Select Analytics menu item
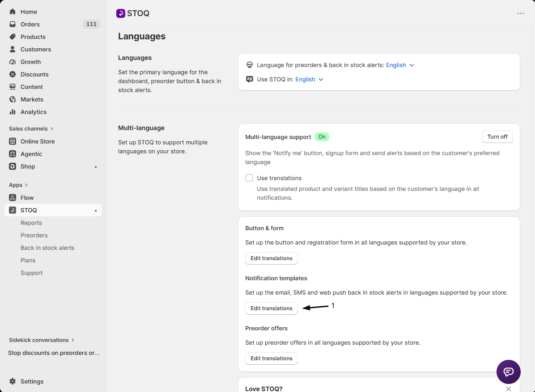 click(x=34, y=112)
